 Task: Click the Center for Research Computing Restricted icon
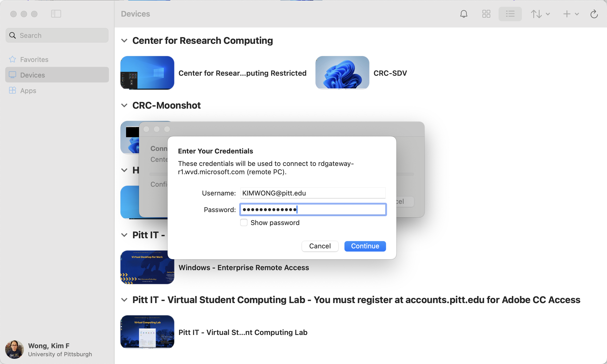click(x=147, y=72)
